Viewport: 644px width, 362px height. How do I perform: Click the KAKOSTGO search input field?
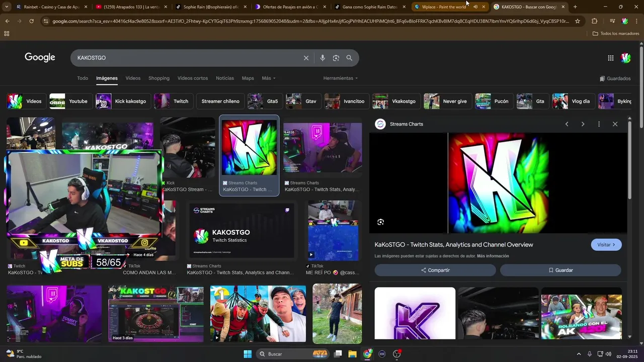(x=186, y=58)
